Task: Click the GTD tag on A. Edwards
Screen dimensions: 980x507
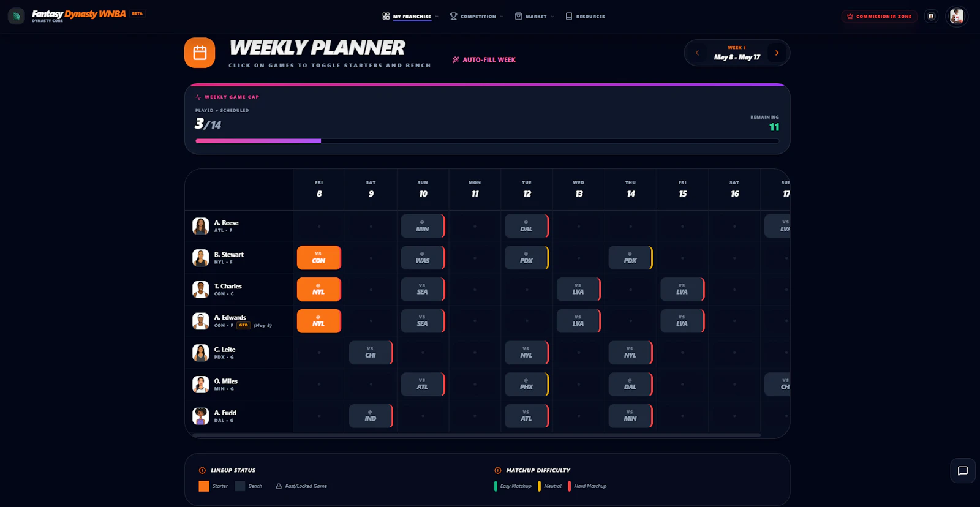Action: 243,325
